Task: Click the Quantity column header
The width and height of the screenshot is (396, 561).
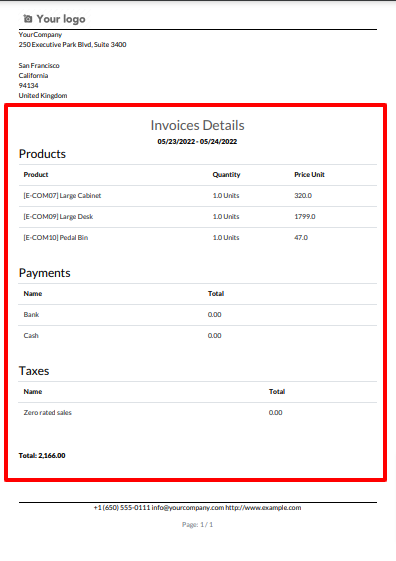Action: [x=226, y=175]
